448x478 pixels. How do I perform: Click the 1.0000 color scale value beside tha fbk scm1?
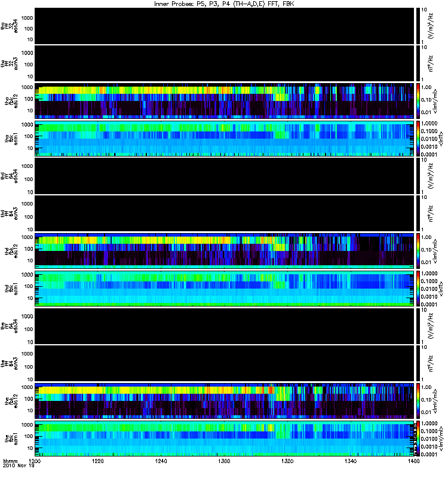[429, 124]
